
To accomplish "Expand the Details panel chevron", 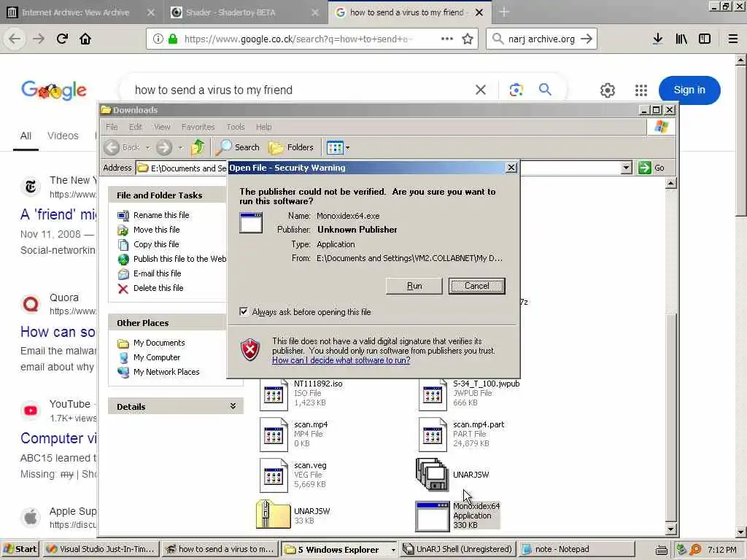I will (233, 406).
